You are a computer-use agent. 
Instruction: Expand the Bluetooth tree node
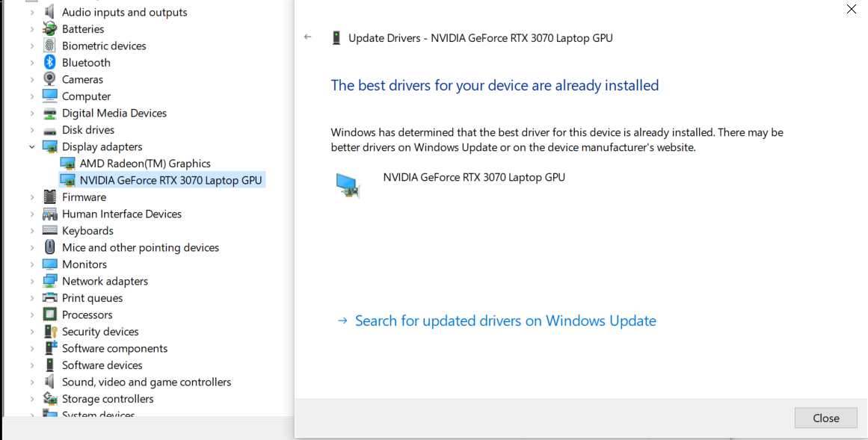[x=32, y=63]
